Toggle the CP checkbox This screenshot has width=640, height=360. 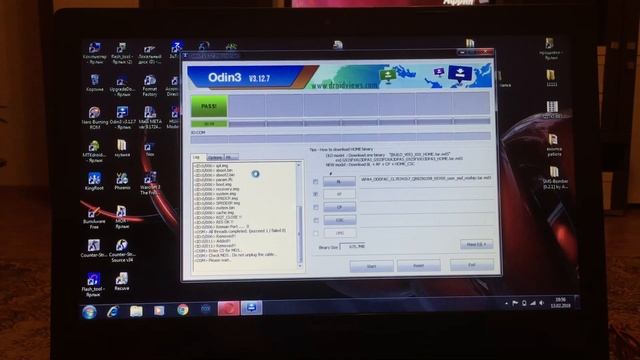pyautogui.click(x=316, y=207)
